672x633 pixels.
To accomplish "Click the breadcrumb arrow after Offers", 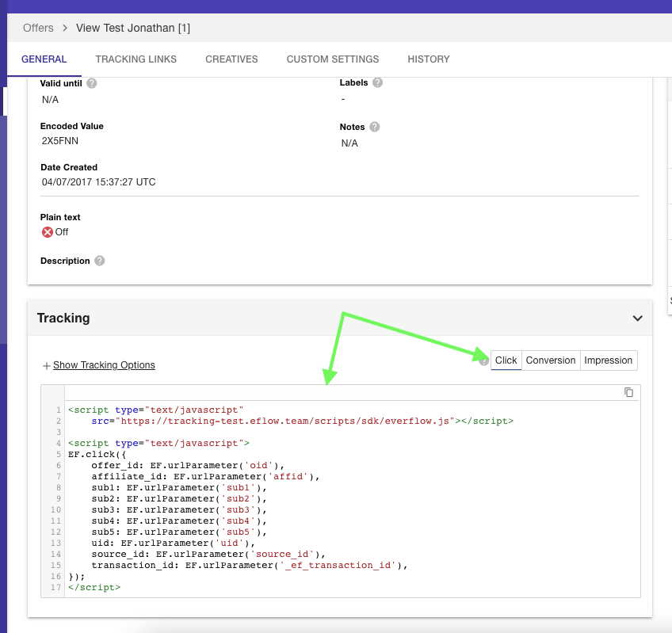I will pyautogui.click(x=65, y=28).
